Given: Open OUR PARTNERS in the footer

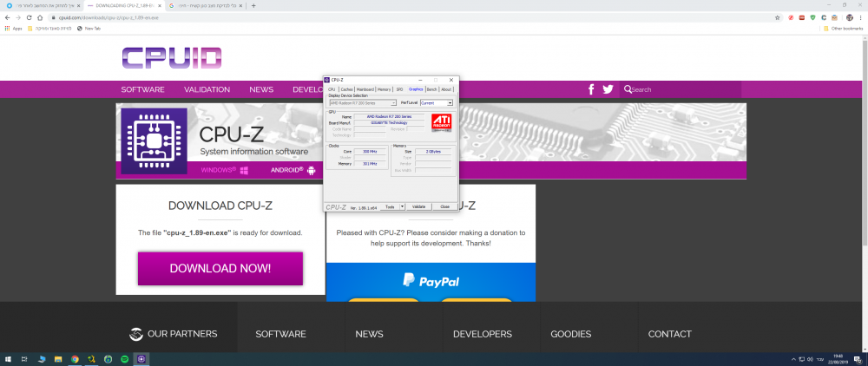Looking at the screenshot, I should coord(174,334).
